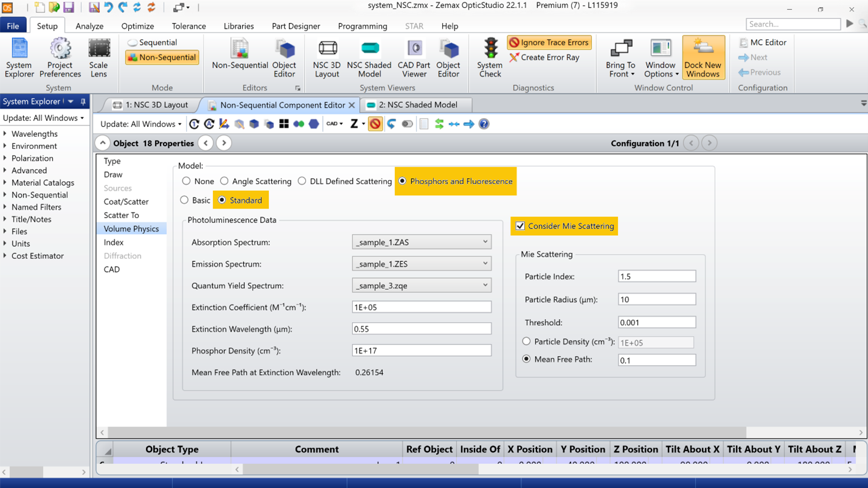The width and height of the screenshot is (868, 488).
Task: Click the toggle switch icon in editor toolbar
Action: (407, 124)
